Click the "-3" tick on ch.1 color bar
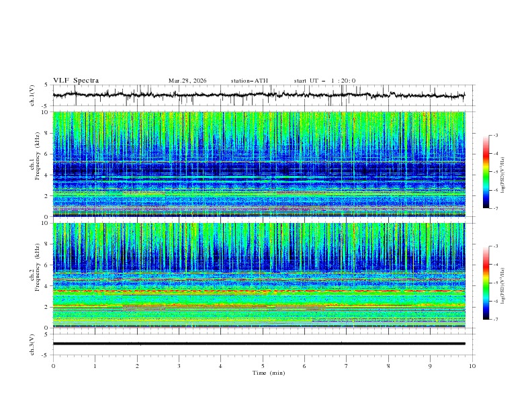This screenshot has height=411, width=532. pyautogui.click(x=496, y=135)
